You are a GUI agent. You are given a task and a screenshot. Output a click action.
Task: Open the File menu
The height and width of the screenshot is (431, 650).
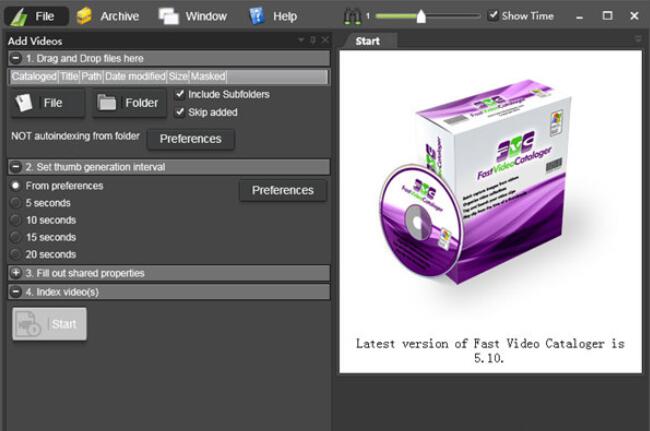(36, 16)
